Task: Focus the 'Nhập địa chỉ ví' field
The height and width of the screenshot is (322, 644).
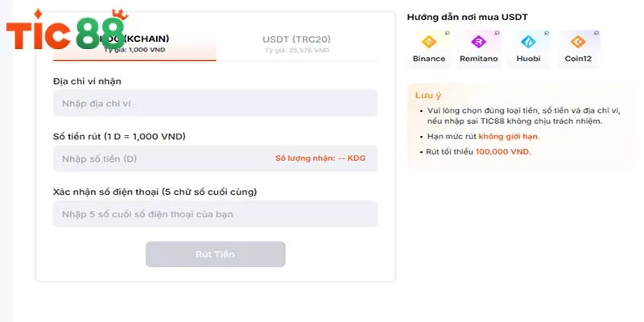Action: point(215,103)
